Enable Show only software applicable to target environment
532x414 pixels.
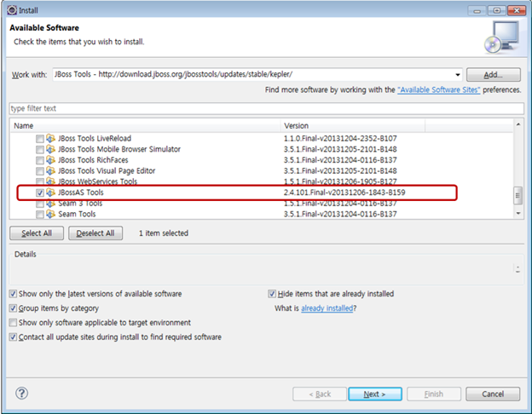[x=13, y=323]
